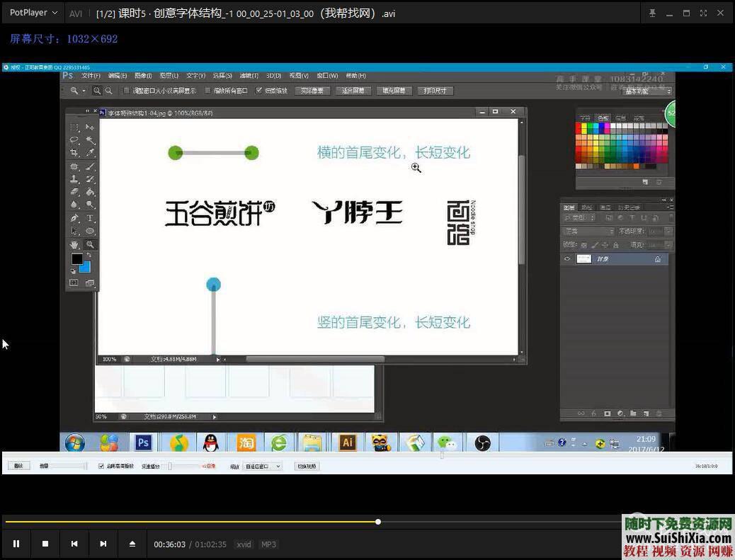Screen dimensions: 735x560
Task: Click zoom-out mode icon in options bar
Action: 109,91
